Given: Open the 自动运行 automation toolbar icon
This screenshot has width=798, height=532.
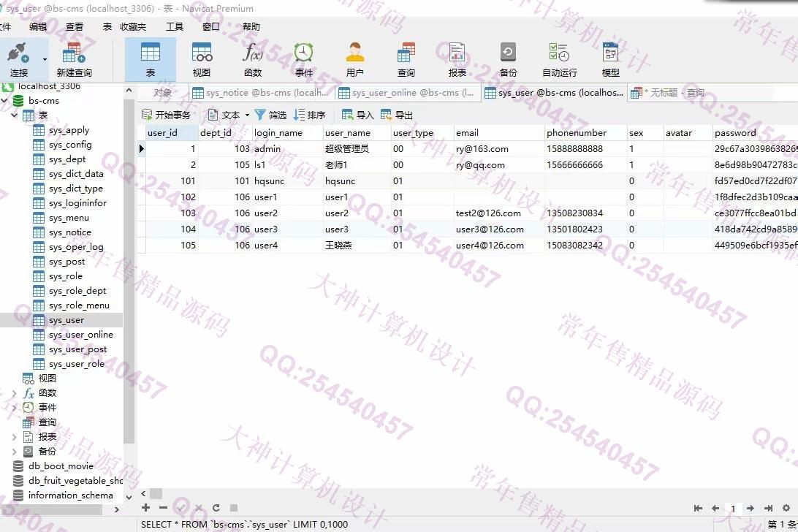Looking at the screenshot, I should (x=559, y=60).
